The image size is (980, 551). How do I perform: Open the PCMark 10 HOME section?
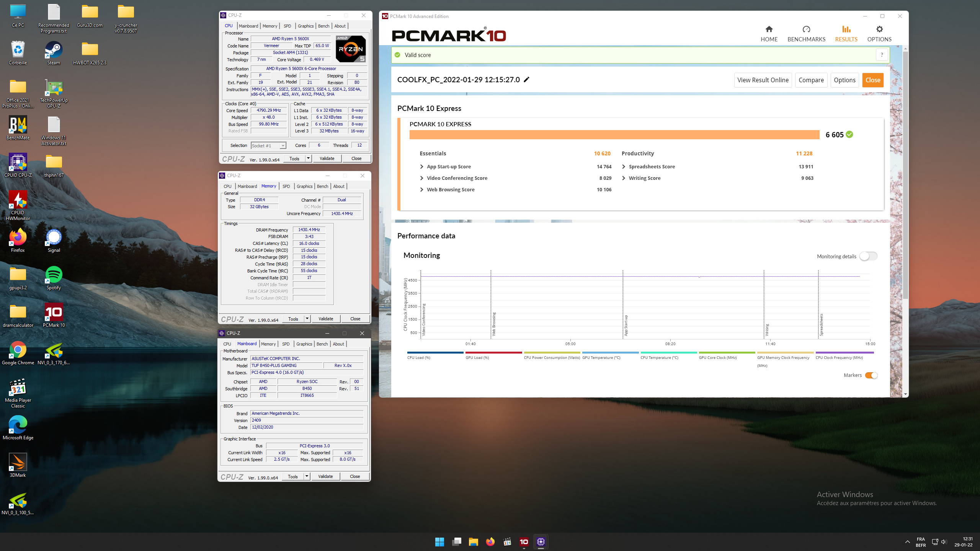769,34
